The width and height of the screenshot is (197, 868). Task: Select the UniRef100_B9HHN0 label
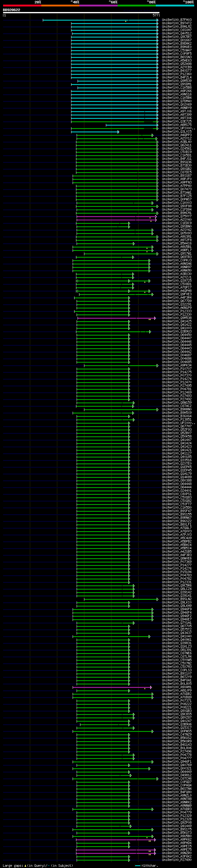177,410
